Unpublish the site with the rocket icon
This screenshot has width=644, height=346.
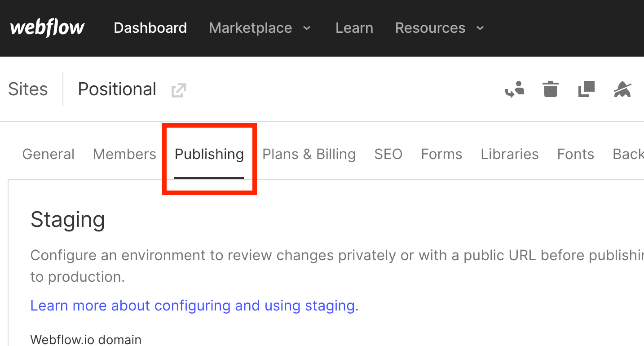pyautogui.click(x=623, y=89)
